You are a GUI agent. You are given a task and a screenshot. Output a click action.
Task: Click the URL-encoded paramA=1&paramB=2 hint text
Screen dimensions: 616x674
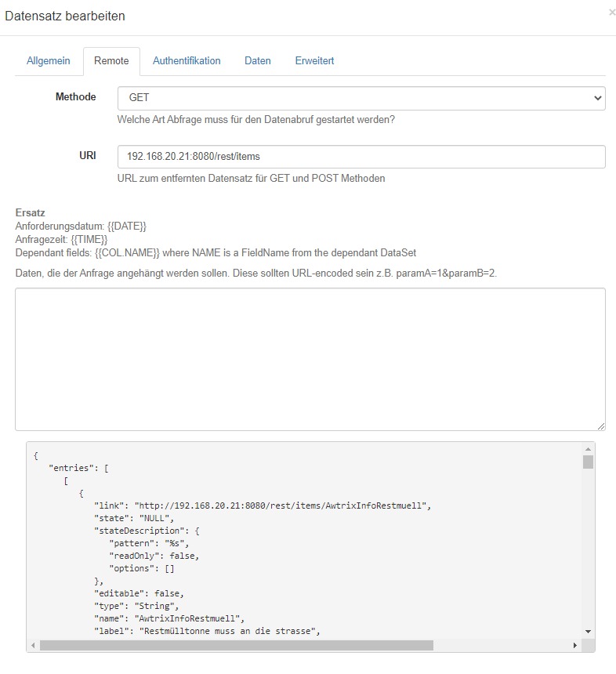coord(256,273)
